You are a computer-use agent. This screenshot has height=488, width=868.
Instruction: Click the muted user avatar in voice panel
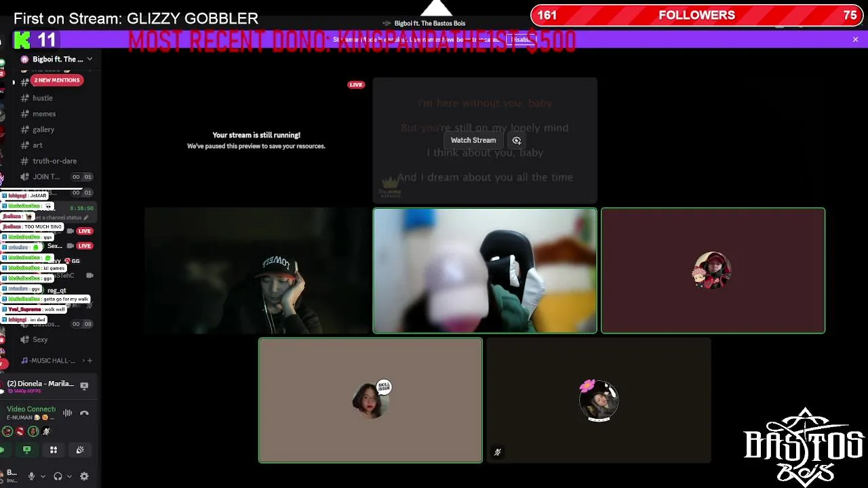click(46, 431)
